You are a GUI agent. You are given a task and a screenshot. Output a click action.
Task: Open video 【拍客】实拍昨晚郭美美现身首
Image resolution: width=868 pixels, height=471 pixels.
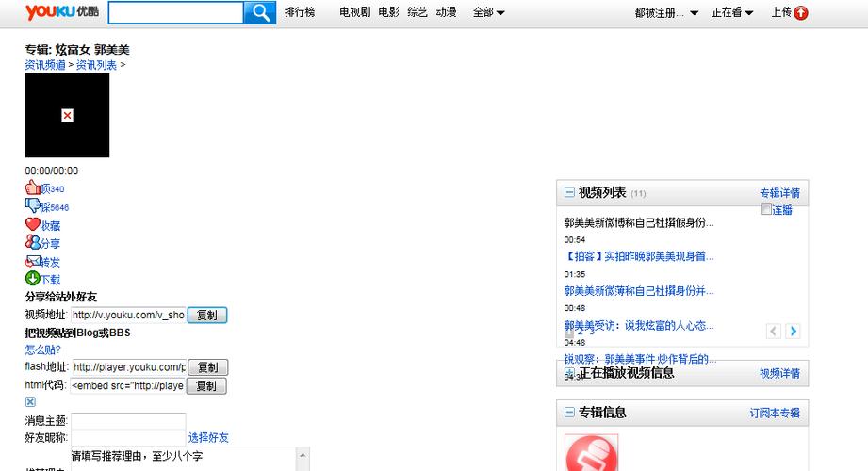pos(639,256)
